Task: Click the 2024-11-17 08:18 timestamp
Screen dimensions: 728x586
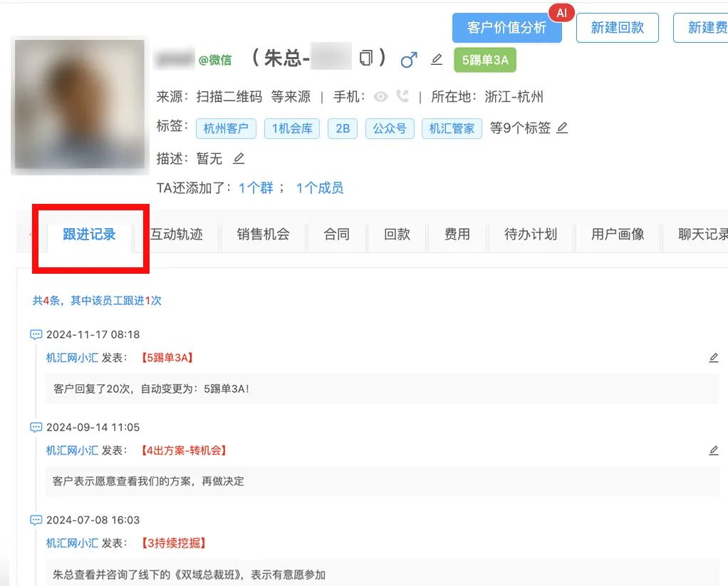Action: point(93,334)
